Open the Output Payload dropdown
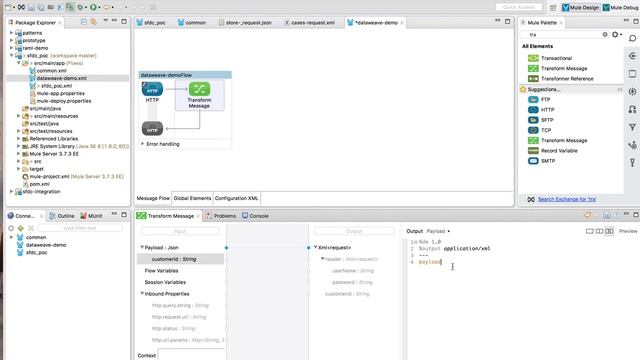 tap(438, 231)
